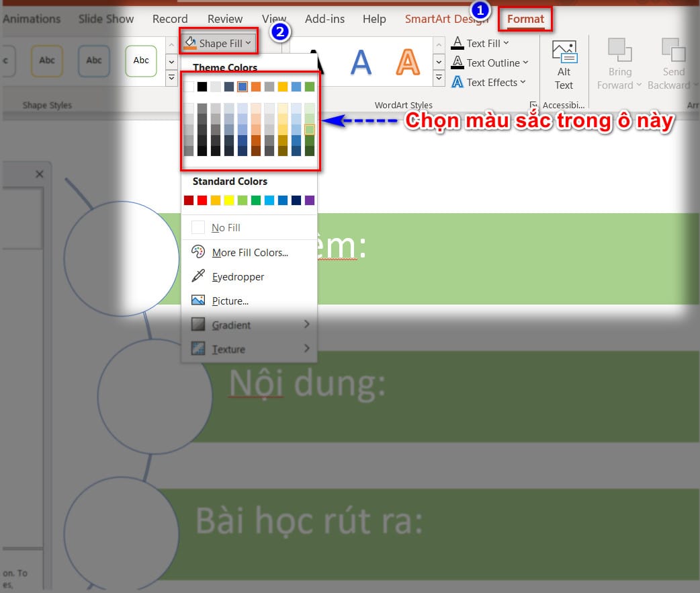Pick the white theme color swatch
Screen dimensions: 700x593
click(x=189, y=87)
